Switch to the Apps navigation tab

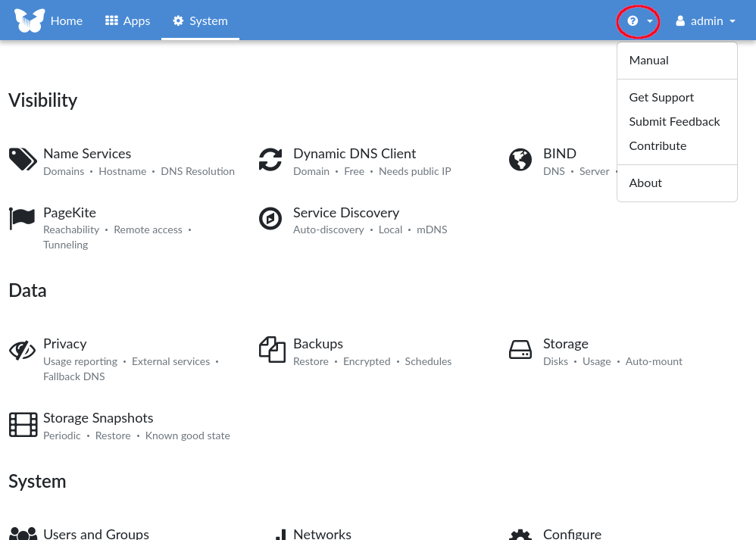[127, 21]
